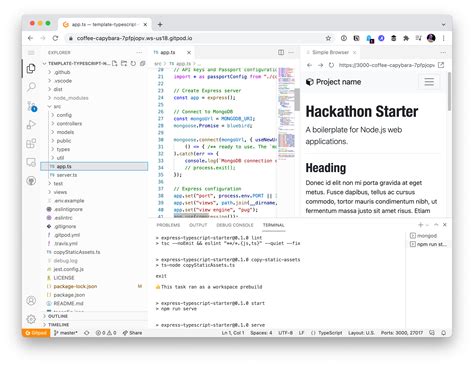Switch to the DEBUG CONSOLE tab

235,225
